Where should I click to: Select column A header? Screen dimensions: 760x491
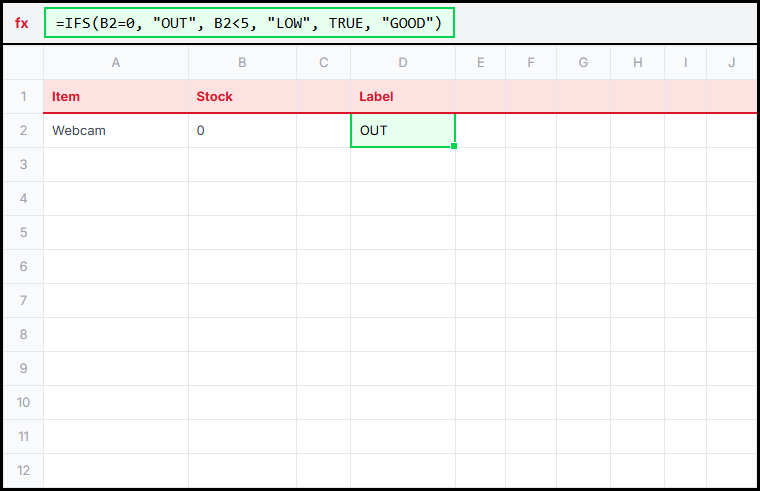click(116, 63)
